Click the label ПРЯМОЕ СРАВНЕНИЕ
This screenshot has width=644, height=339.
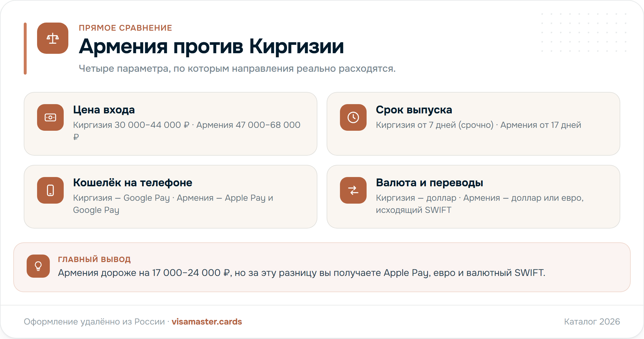125,28
